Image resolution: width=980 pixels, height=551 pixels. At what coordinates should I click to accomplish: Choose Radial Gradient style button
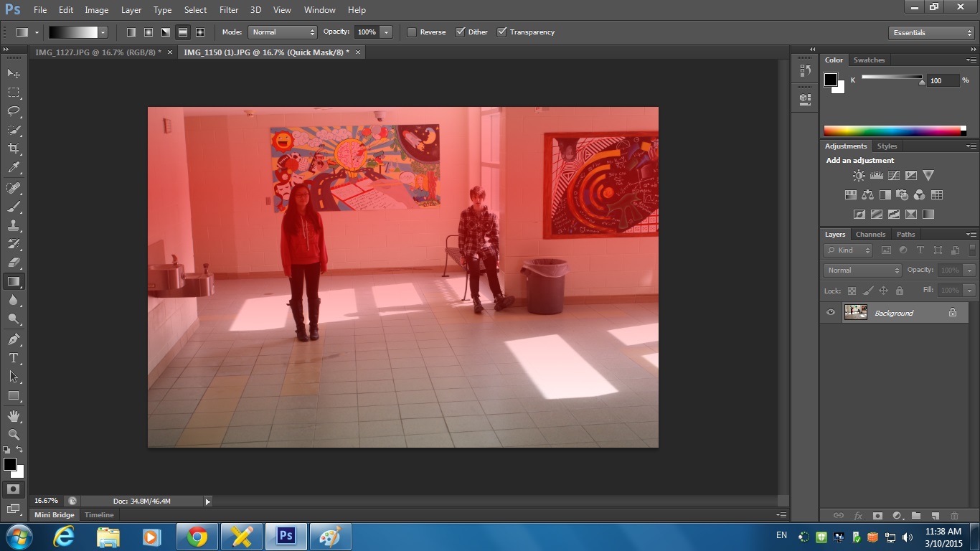(x=149, y=32)
